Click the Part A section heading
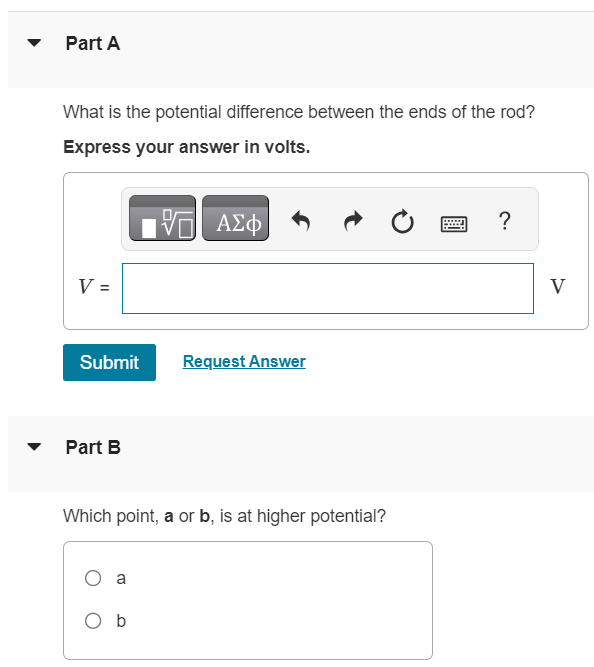Image resolution: width=594 pixels, height=667 pixels. (93, 43)
